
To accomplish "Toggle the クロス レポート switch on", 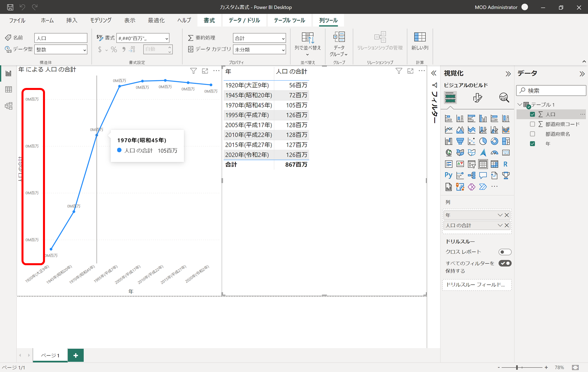I will click(x=505, y=252).
